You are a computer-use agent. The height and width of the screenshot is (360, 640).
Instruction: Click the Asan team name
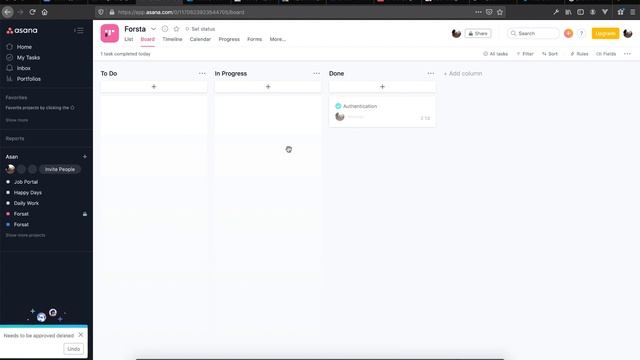(x=12, y=157)
